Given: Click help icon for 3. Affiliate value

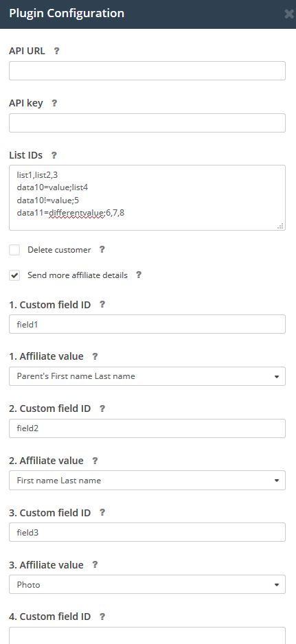Looking at the screenshot, I should 95,565.
